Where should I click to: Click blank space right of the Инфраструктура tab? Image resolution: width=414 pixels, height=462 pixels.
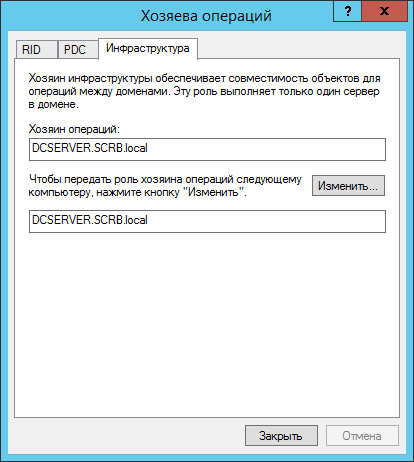point(298,48)
